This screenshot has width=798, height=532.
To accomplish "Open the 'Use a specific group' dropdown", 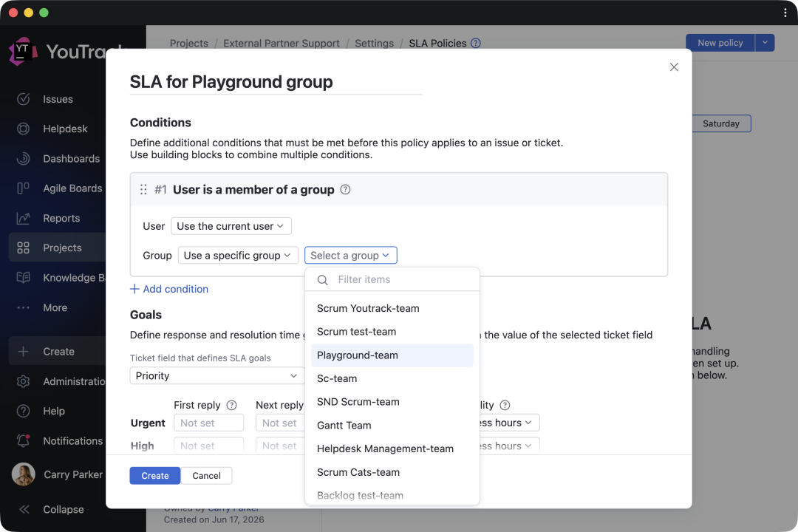I will 238,255.
